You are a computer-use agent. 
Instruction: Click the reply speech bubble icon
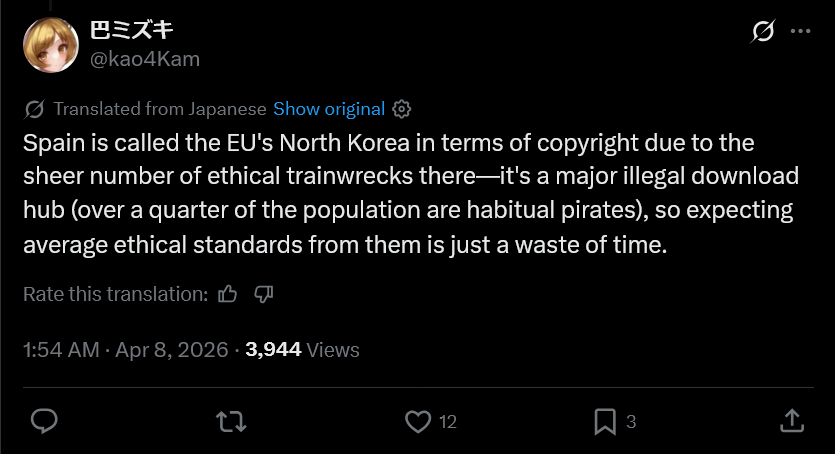(43, 422)
